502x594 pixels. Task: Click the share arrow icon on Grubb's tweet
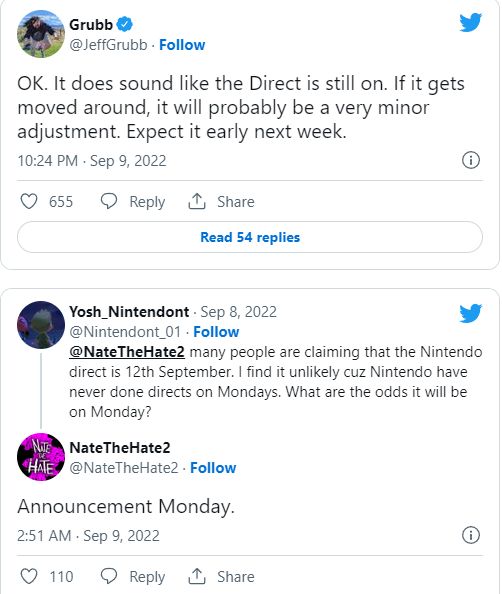click(197, 201)
